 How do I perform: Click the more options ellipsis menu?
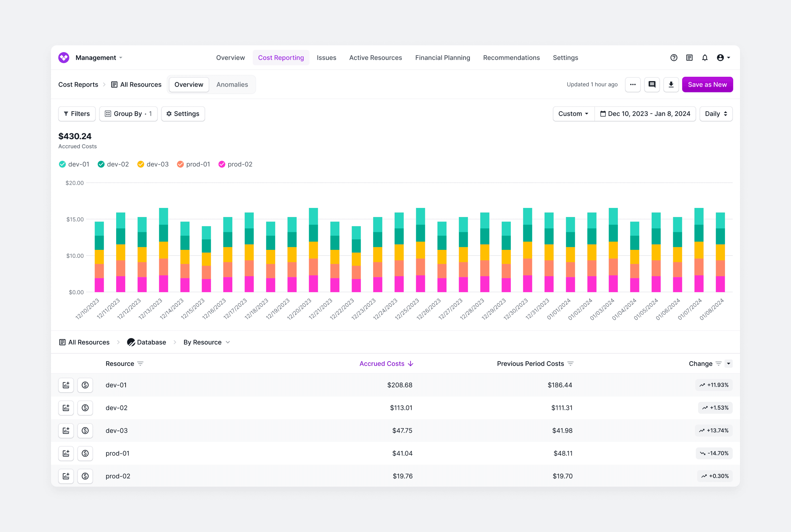click(x=632, y=84)
